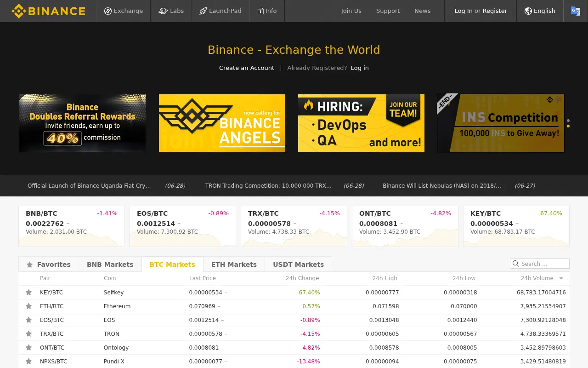Open the Doubles Referral Rewards banner

tap(82, 123)
